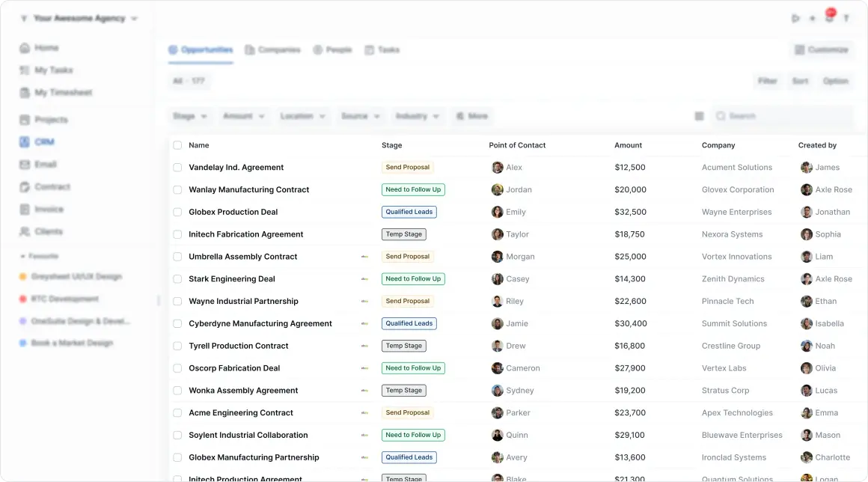Image resolution: width=868 pixels, height=482 pixels.
Task: Click Jordan's contact avatar
Action: click(x=497, y=190)
